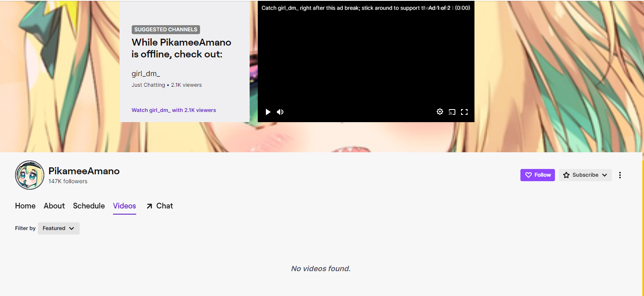This screenshot has height=296, width=644.
Task: Cast the stream with Chromecast icon
Action: [x=452, y=112]
